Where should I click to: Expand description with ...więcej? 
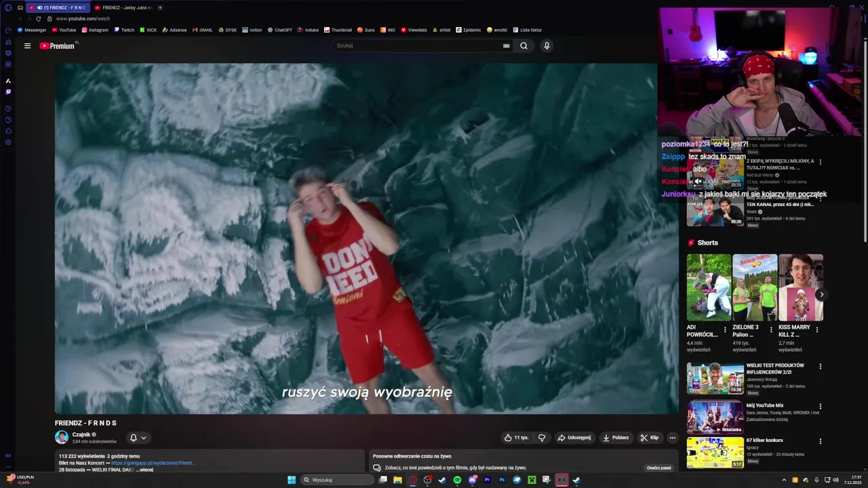[x=146, y=470]
